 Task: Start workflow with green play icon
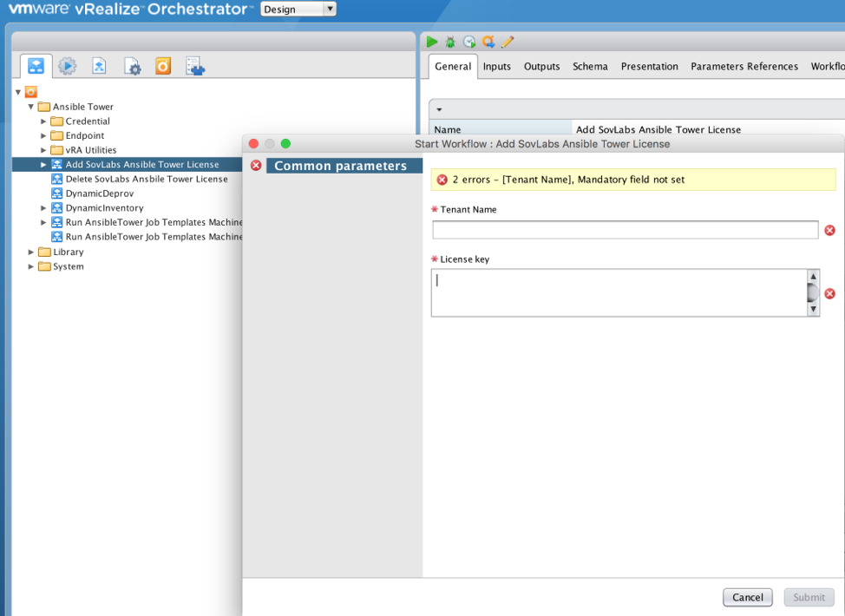[x=432, y=42]
